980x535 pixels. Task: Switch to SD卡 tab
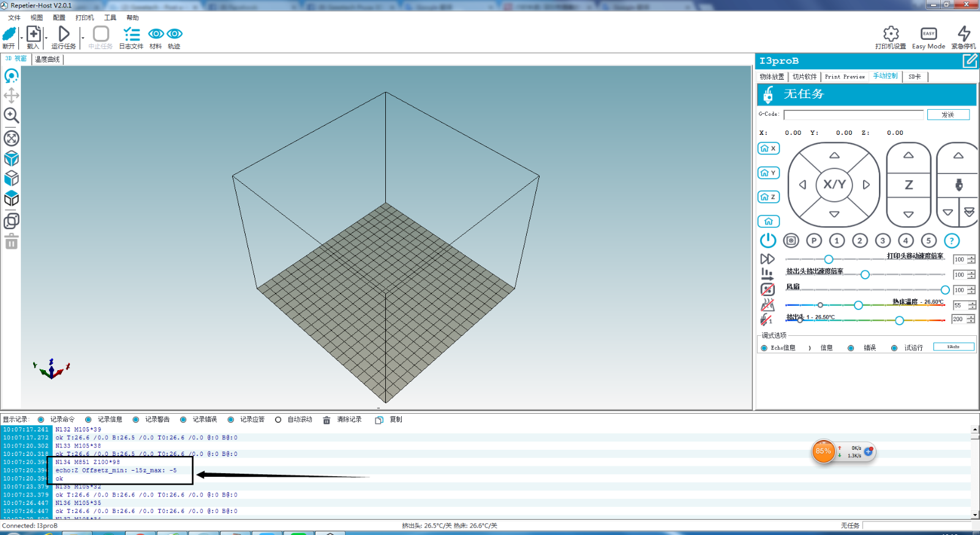tap(914, 77)
